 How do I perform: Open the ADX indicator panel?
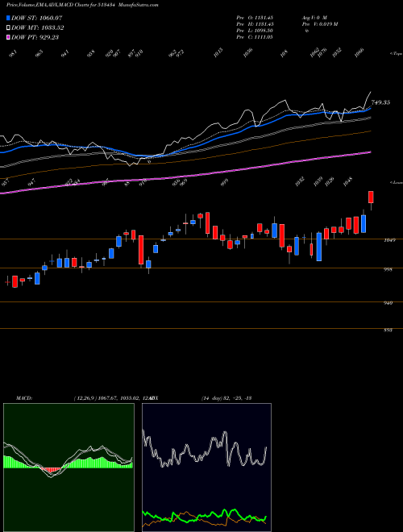click(206, 468)
